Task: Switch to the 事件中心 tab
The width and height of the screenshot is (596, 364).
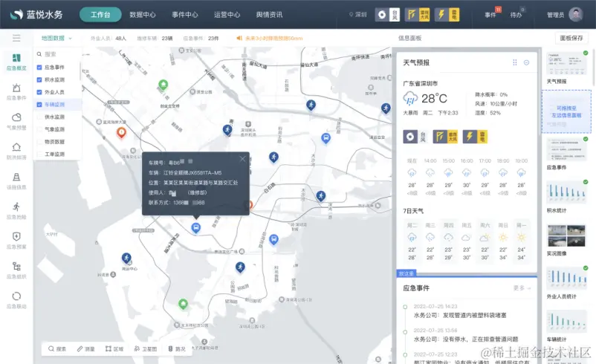Action: pos(185,15)
